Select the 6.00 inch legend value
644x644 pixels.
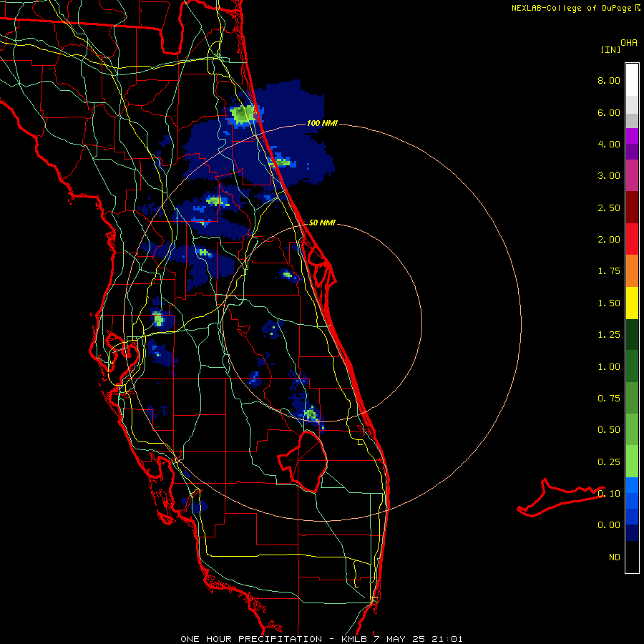click(609, 112)
